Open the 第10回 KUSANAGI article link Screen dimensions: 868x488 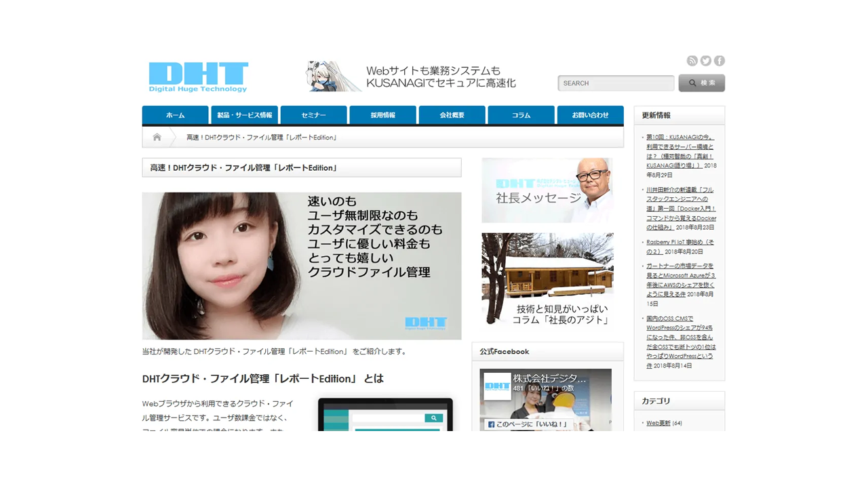point(680,151)
